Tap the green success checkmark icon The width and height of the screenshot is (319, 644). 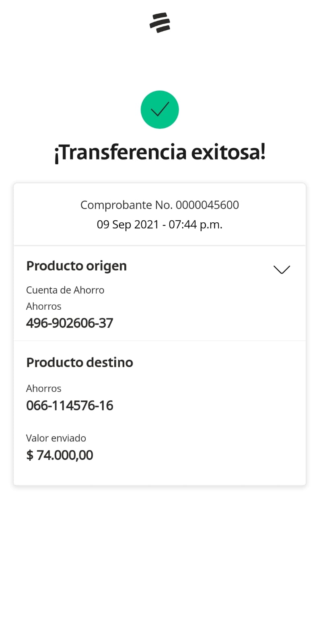[x=160, y=110]
